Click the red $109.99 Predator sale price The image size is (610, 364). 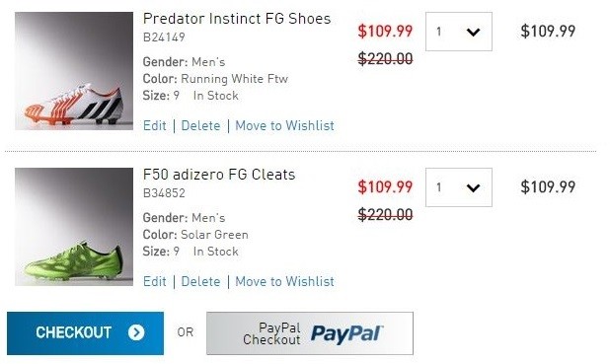click(x=385, y=32)
